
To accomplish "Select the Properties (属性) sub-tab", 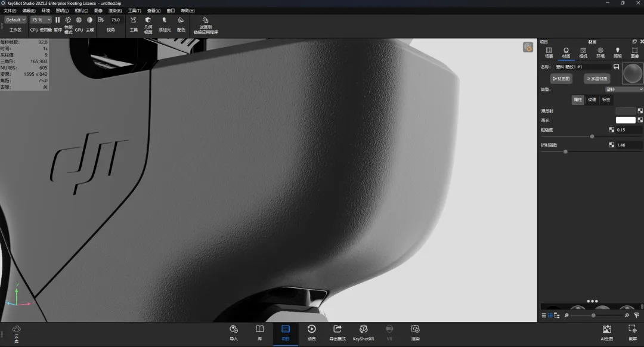I will click(578, 100).
